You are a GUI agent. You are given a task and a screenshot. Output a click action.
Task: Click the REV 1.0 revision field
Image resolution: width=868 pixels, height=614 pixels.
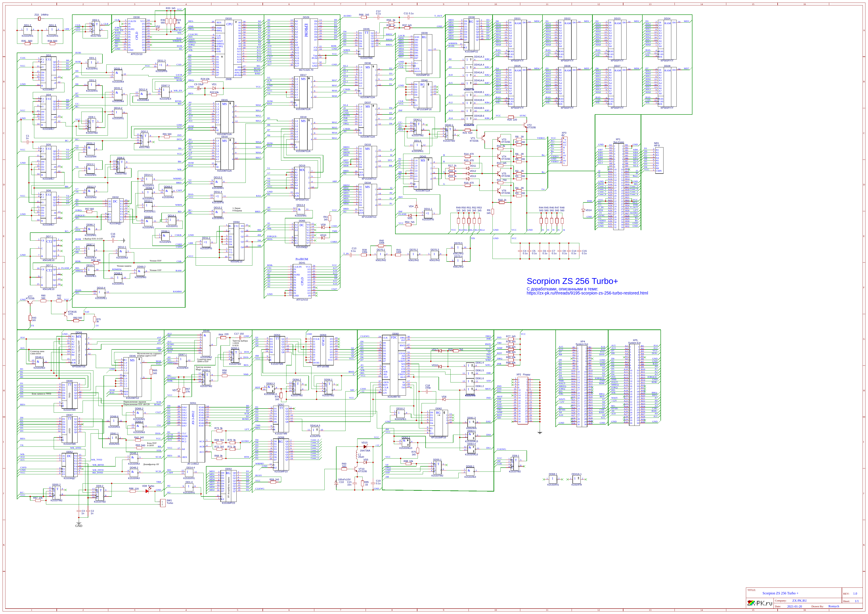855,594
